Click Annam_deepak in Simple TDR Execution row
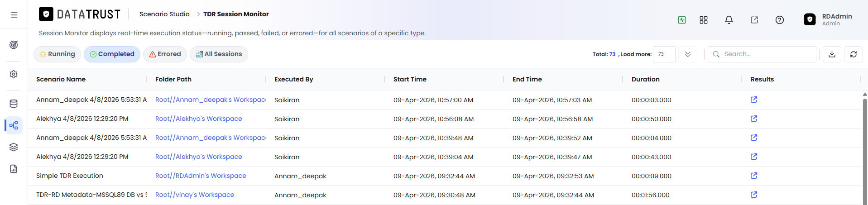The width and height of the screenshot is (868, 205). pos(300,176)
